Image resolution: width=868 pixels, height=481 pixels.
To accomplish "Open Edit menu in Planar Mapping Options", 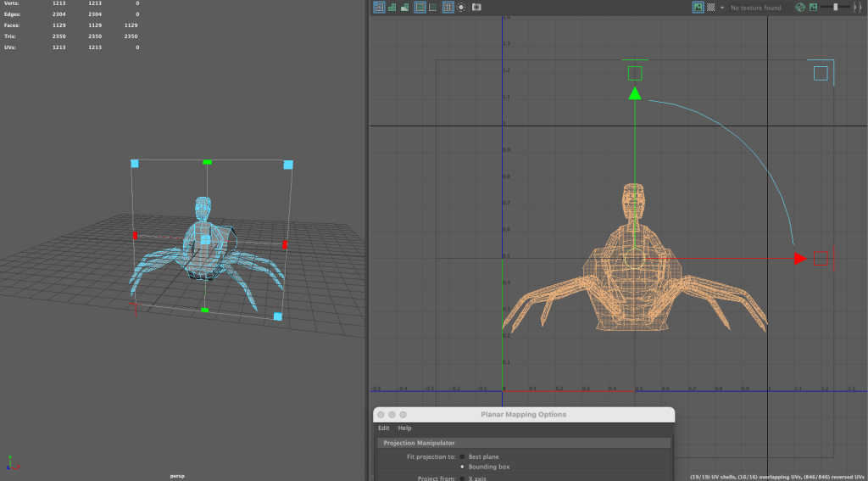I will point(384,428).
